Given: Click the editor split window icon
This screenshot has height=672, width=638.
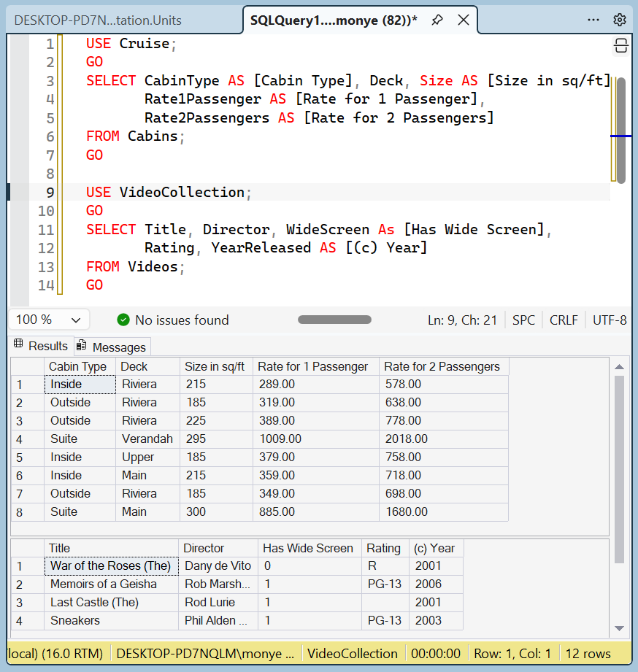Looking at the screenshot, I should click(x=621, y=45).
